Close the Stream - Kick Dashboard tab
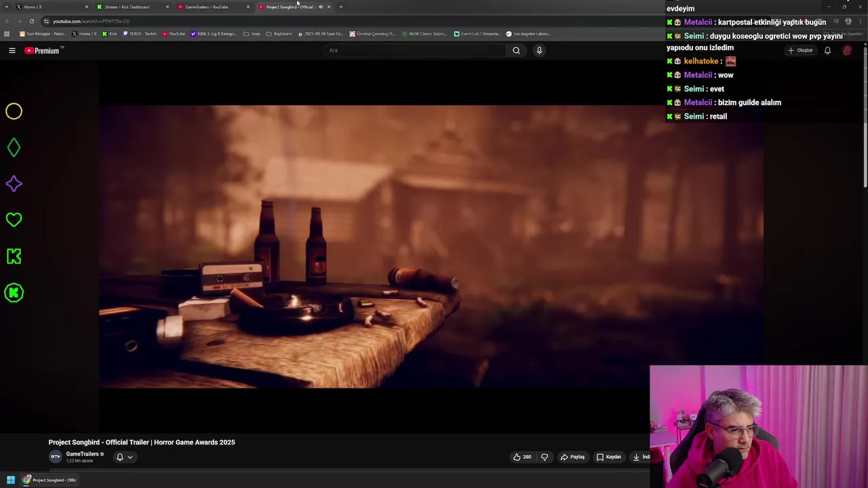Image resolution: width=868 pixels, height=488 pixels. tap(167, 7)
